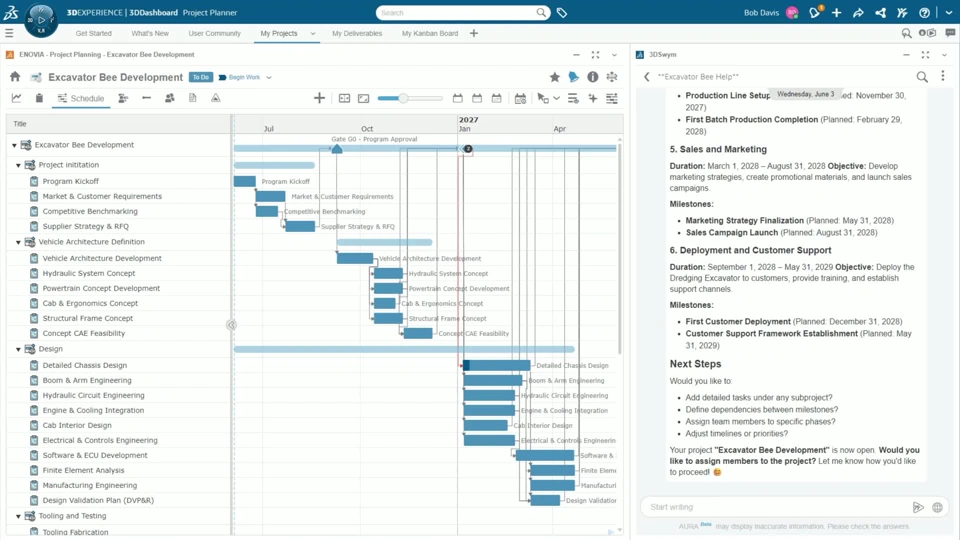Open the My Projects tab dropdown arrow

tap(313, 34)
